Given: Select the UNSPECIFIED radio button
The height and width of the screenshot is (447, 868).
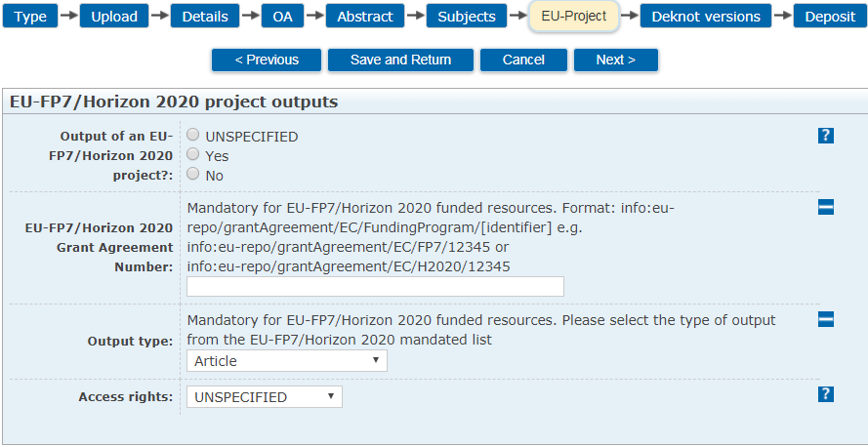Looking at the screenshot, I should coord(193,135).
